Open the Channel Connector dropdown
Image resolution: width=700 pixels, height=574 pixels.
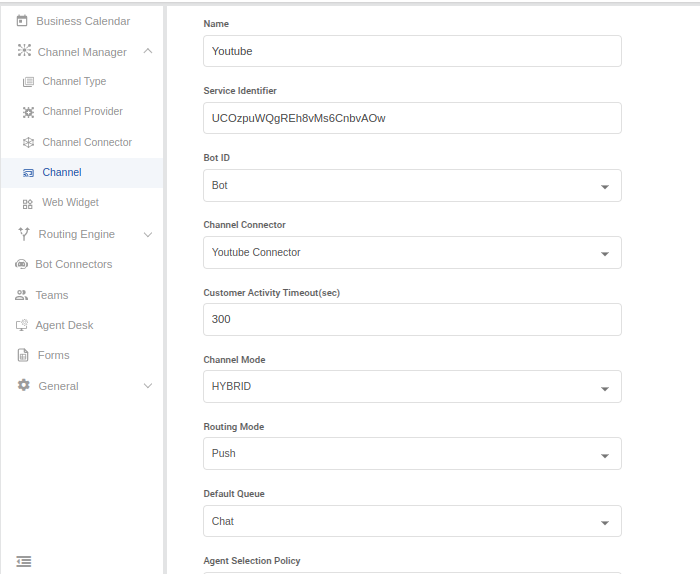(x=604, y=254)
